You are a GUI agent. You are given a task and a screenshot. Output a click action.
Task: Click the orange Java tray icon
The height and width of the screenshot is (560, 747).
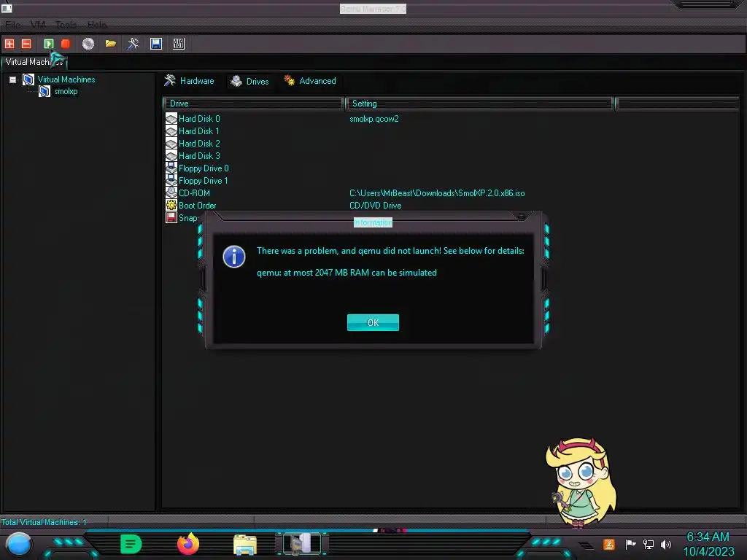(609, 544)
